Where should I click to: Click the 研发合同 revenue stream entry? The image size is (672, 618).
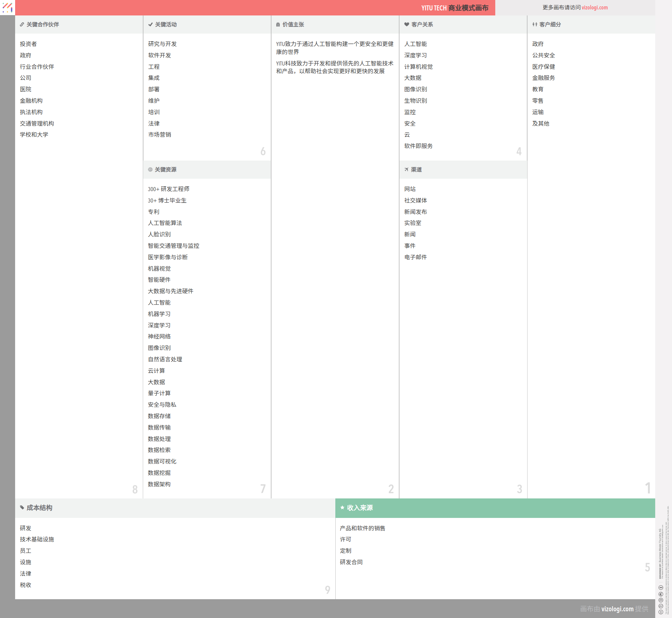(351, 562)
